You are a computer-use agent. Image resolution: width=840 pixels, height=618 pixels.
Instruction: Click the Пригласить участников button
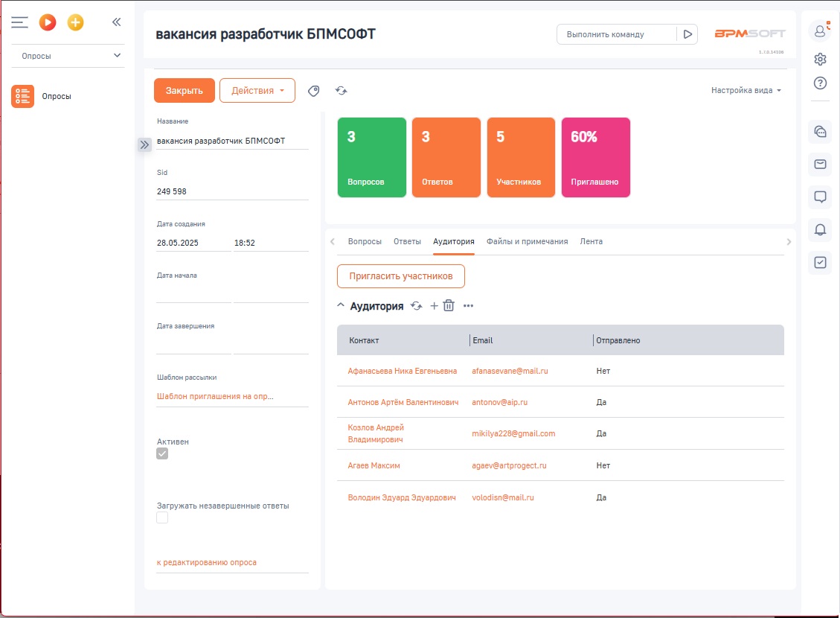401,275
